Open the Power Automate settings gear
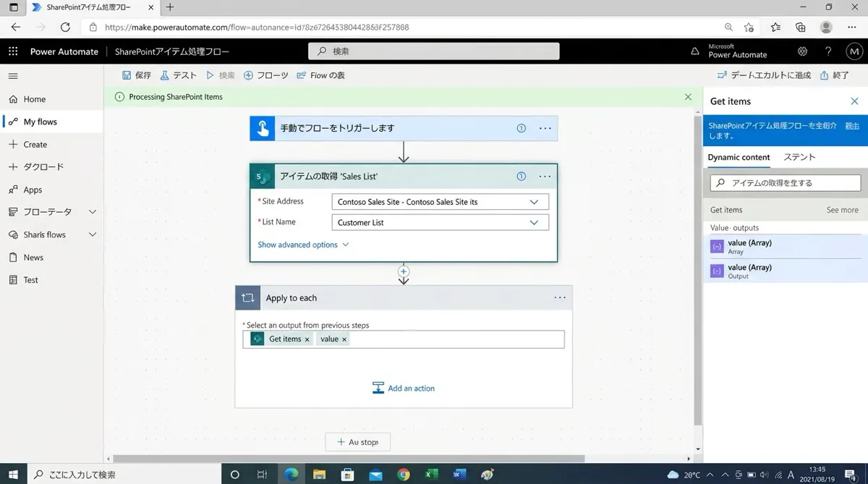Screen dimensions: 868x484 pyautogui.click(x=802, y=51)
